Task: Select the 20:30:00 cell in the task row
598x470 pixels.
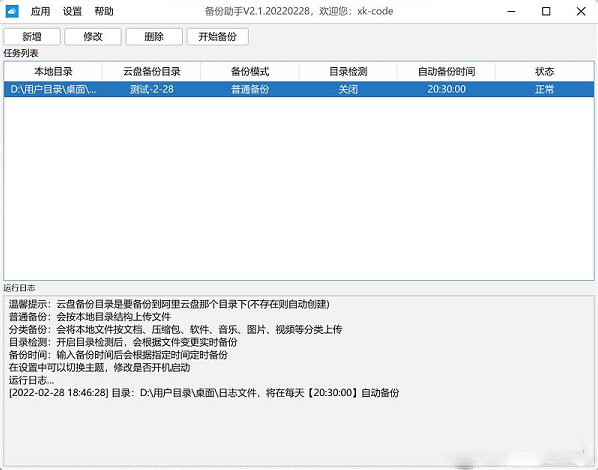Action: 446,89
